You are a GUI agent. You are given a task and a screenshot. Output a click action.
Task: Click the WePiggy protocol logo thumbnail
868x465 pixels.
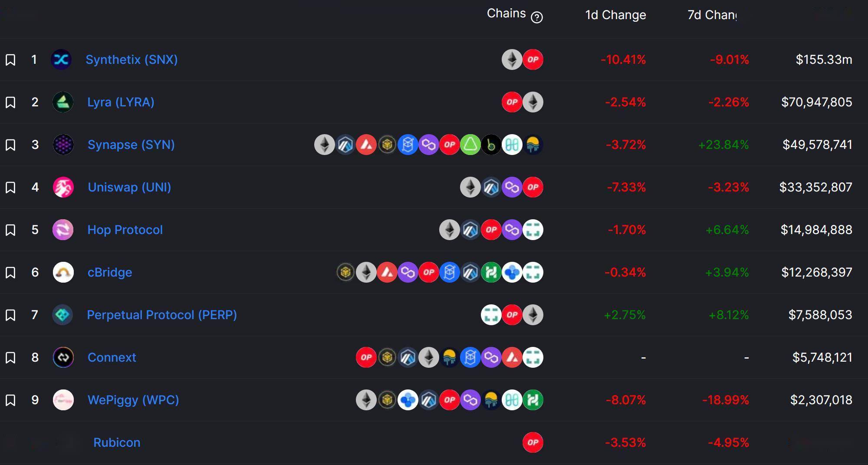[x=63, y=400]
